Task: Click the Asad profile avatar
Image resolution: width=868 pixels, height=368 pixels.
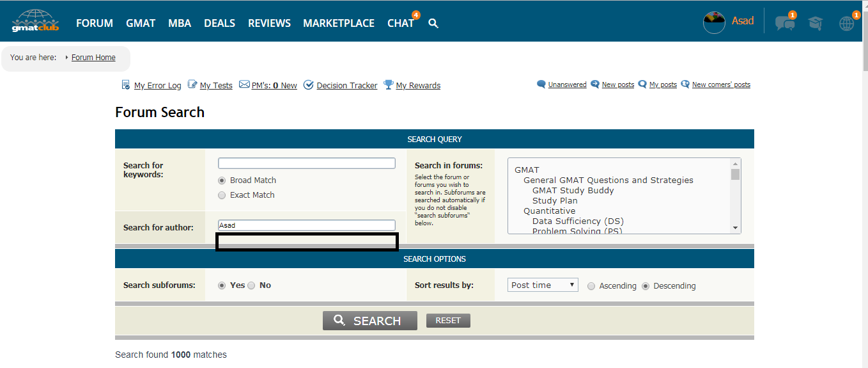Action: pyautogui.click(x=714, y=22)
